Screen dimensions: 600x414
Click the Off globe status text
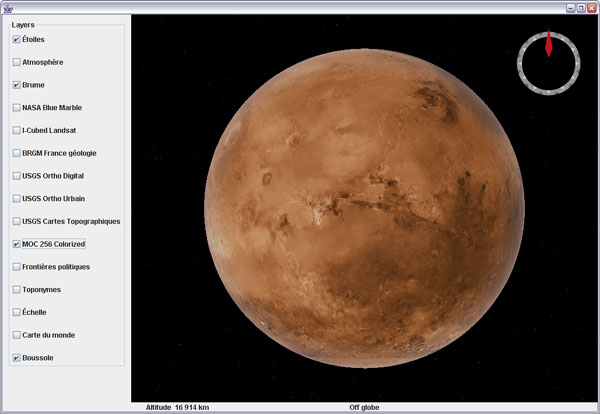364,407
